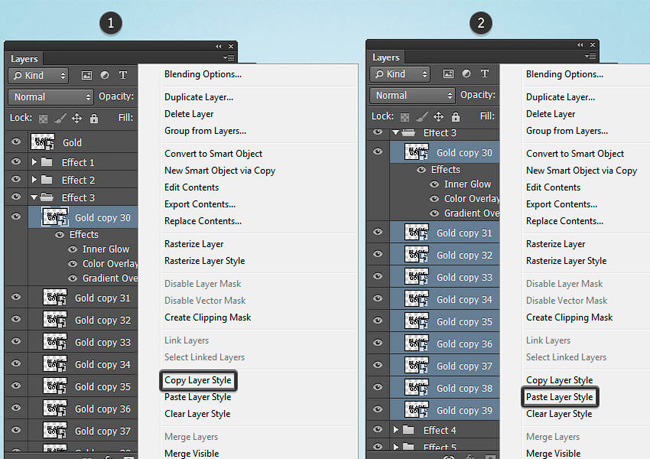Screen dimensions: 650x459
Task: Select Convert to Smart Object in menu 1
Action: pos(213,154)
